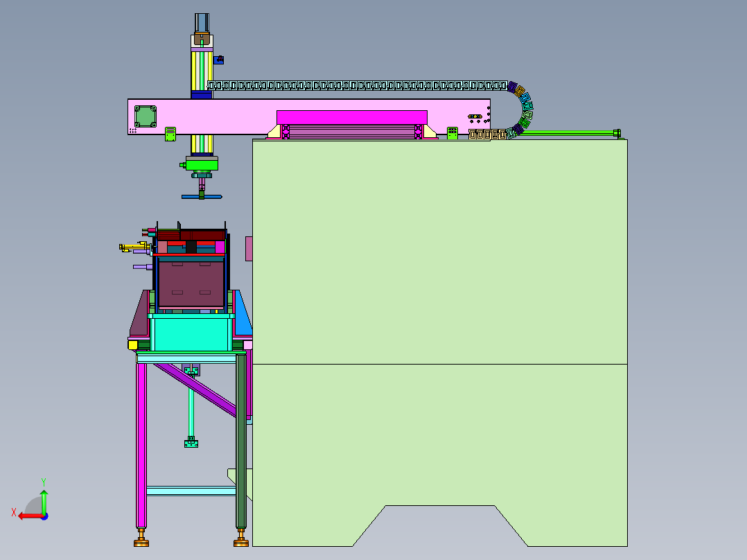Select the yellow vertical column above the beam

(x=202, y=71)
